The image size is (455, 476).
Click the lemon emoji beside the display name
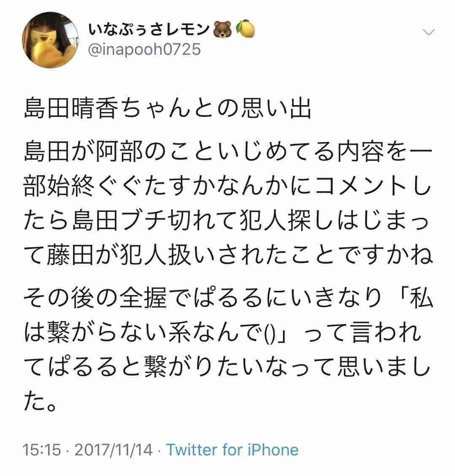(x=245, y=29)
